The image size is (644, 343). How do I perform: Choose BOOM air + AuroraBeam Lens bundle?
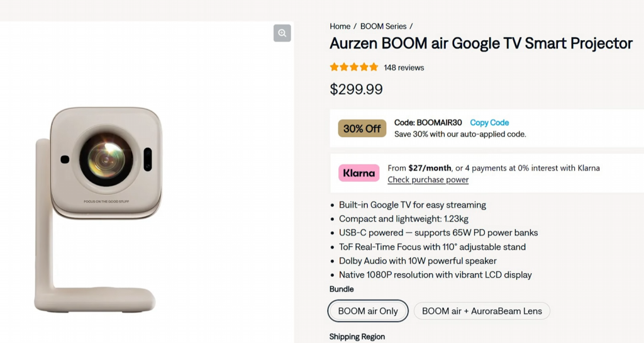[x=482, y=311]
